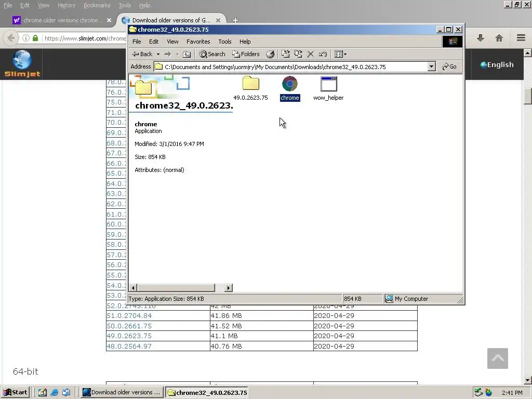
Task: Click the Outlook Express quick launch icon
Action: click(66, 393)
